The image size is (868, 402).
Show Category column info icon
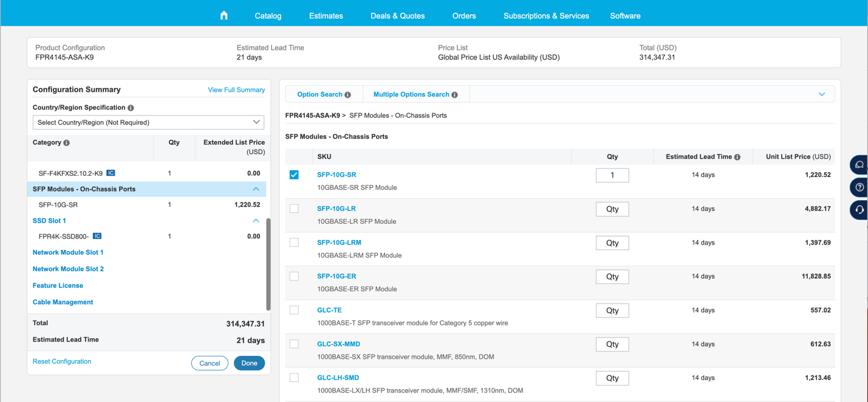coord(67,143)
